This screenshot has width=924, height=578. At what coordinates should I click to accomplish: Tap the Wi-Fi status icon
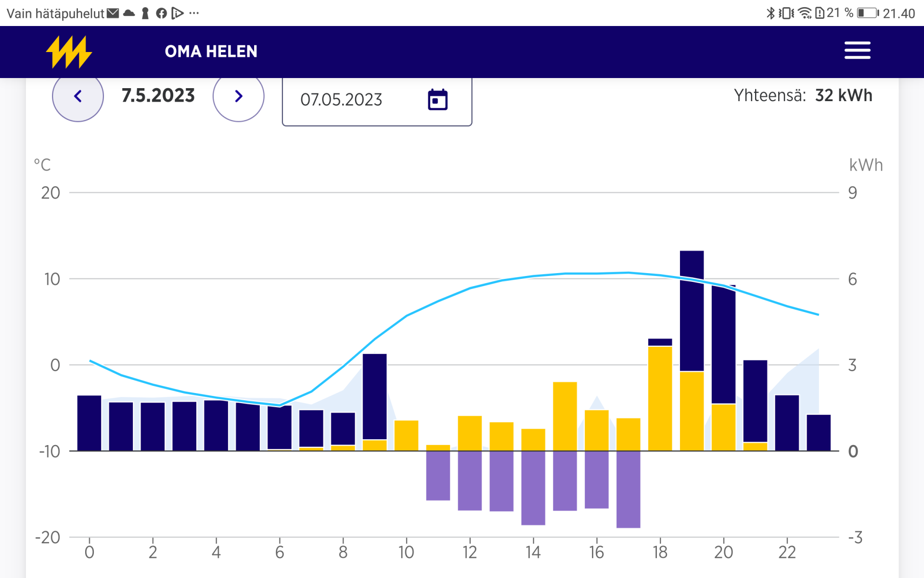point(804,13)
